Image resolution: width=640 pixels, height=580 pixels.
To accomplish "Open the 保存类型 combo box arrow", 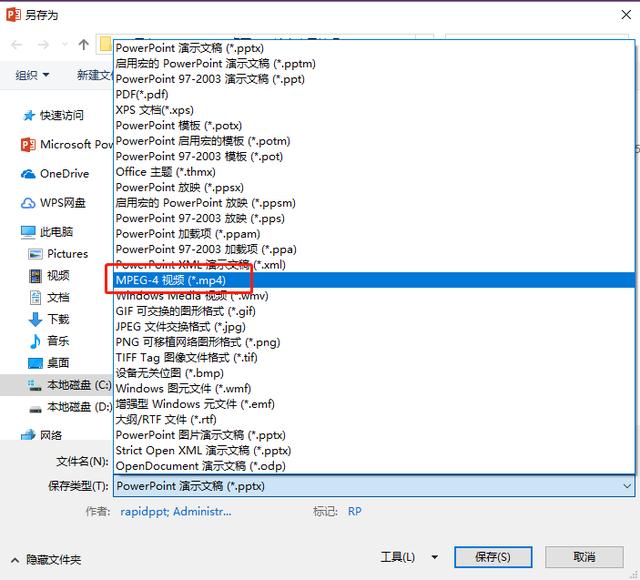I will [x=627, y=486].
